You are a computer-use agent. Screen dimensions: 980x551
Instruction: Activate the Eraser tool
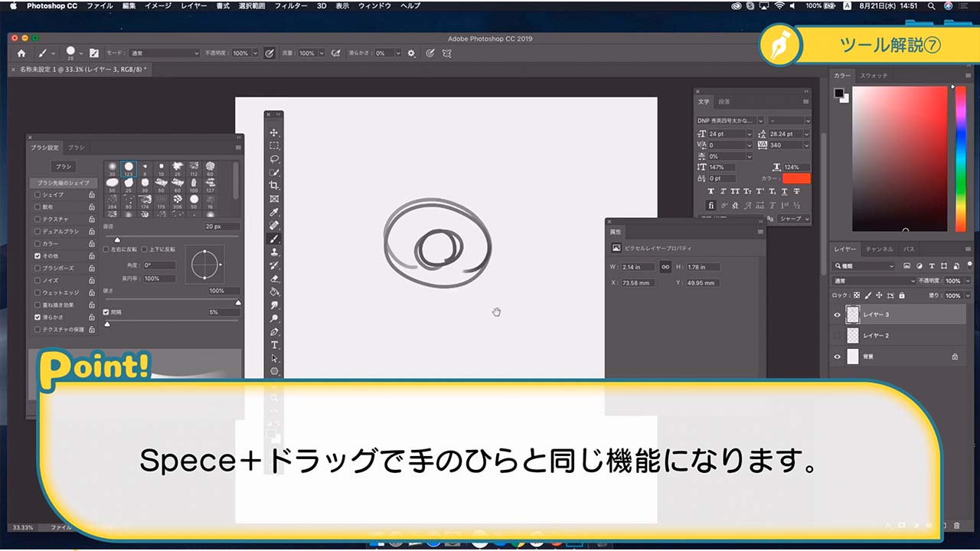point(274,279)
